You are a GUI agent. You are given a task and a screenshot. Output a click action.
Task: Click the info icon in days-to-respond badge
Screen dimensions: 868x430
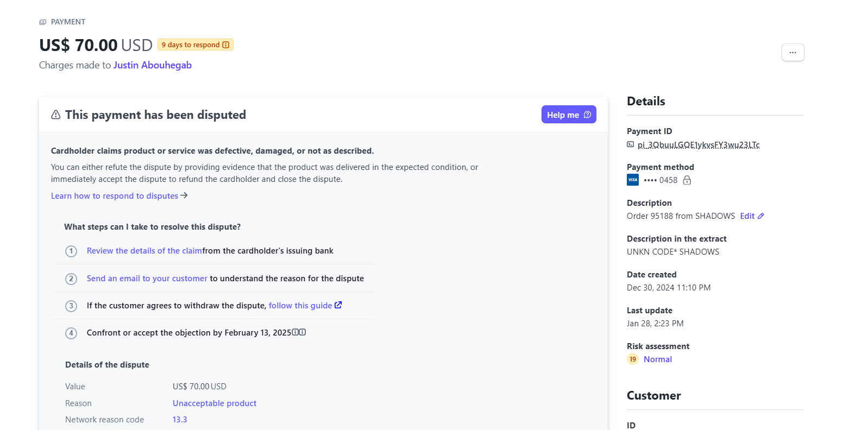click(226, 45)
